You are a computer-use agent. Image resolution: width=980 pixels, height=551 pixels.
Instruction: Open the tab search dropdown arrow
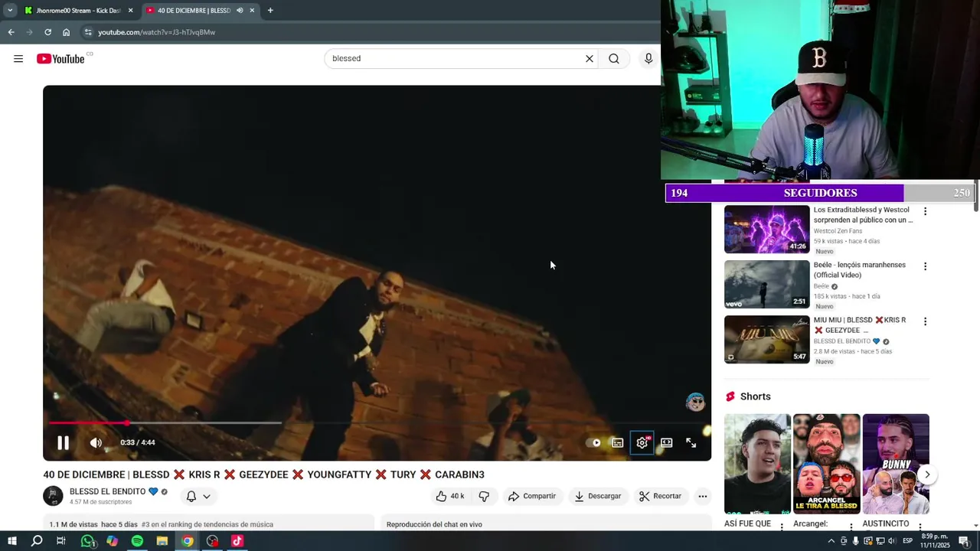[x=10, y=11]
